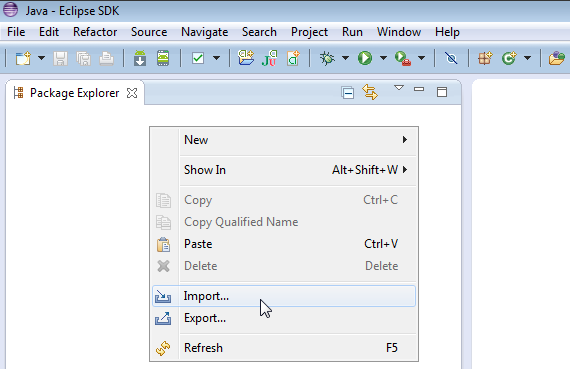Image resolution: width=570 pixels, height=369 pixels.
Task: Click the Open Type folder icon
Action: click(557, 58)
